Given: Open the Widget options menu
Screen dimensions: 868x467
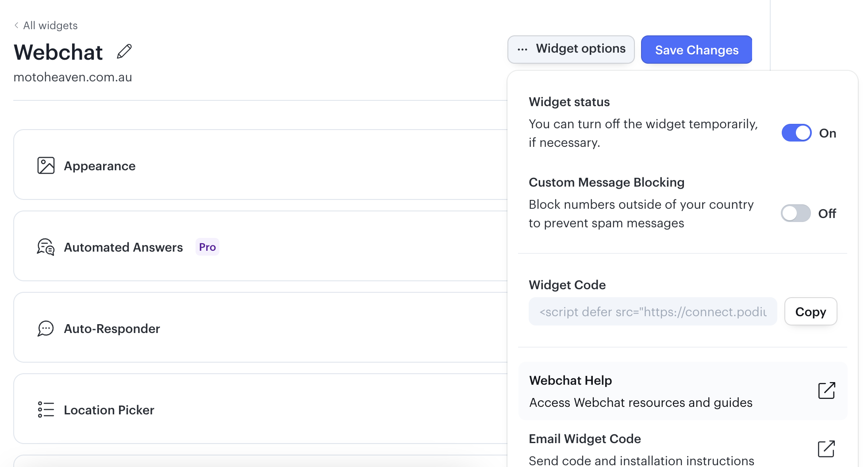Looking at the screenshot, I should pos(570,49).
